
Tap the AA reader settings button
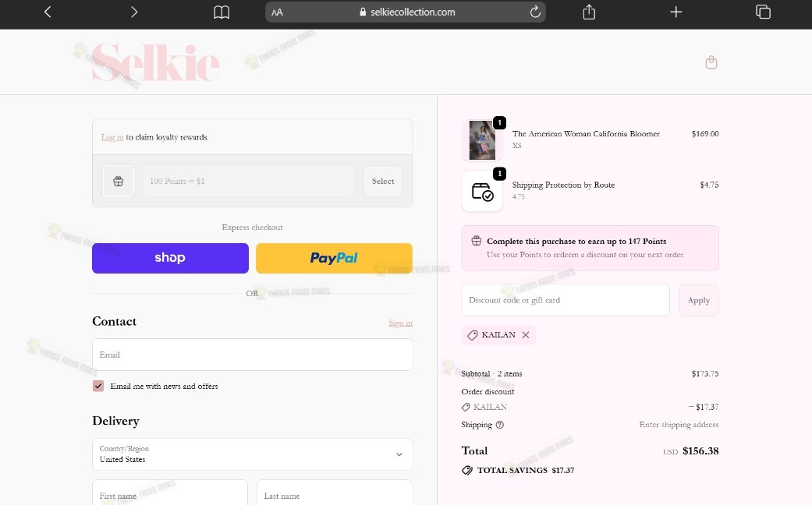(x=277, y=12)
